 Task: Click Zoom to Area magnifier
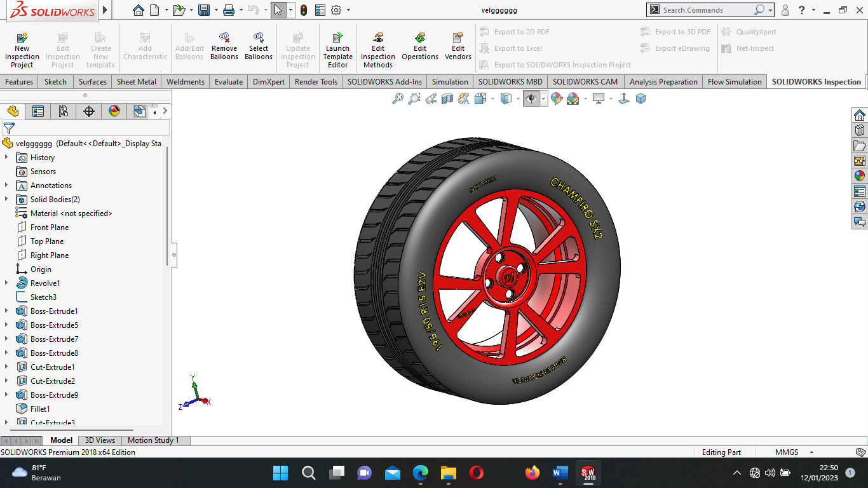point(414,98)
